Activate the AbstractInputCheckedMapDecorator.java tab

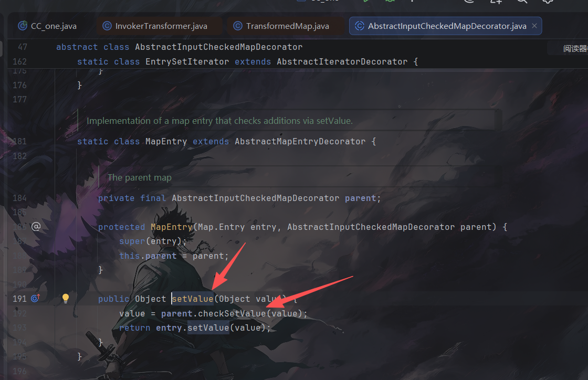coord(446,26)
